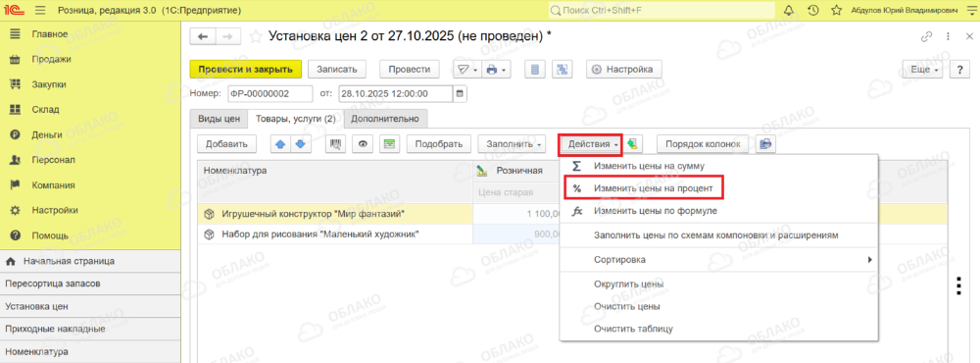The width and height of the screenshot is (980, 363).
Task: Go forward with the right arrow button
Action: (x=227, y=36)
